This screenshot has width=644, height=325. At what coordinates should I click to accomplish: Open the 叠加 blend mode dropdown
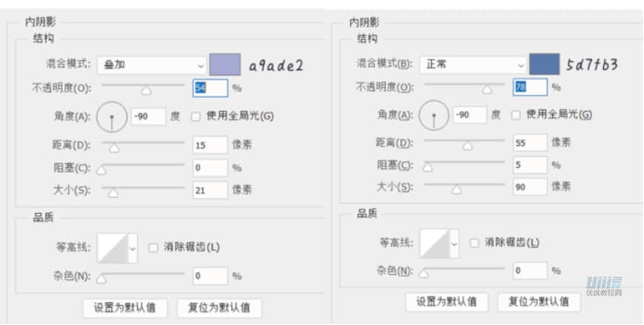(x=151, y=65)
